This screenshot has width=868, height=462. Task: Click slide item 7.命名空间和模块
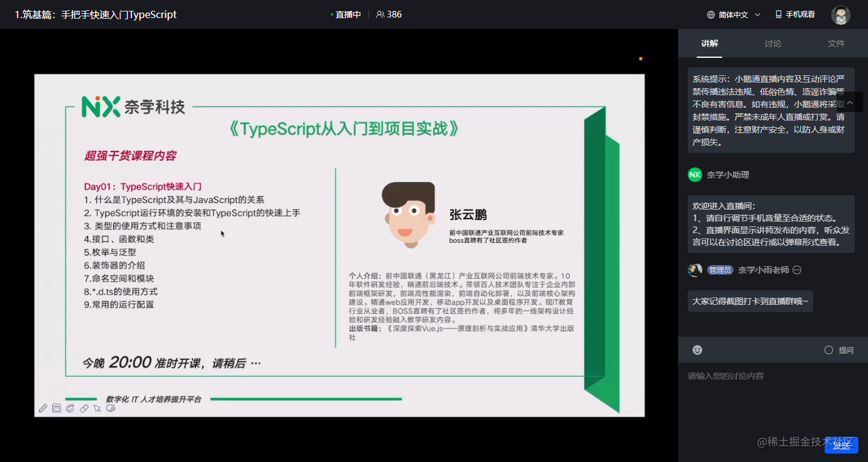tap(119, 278)
